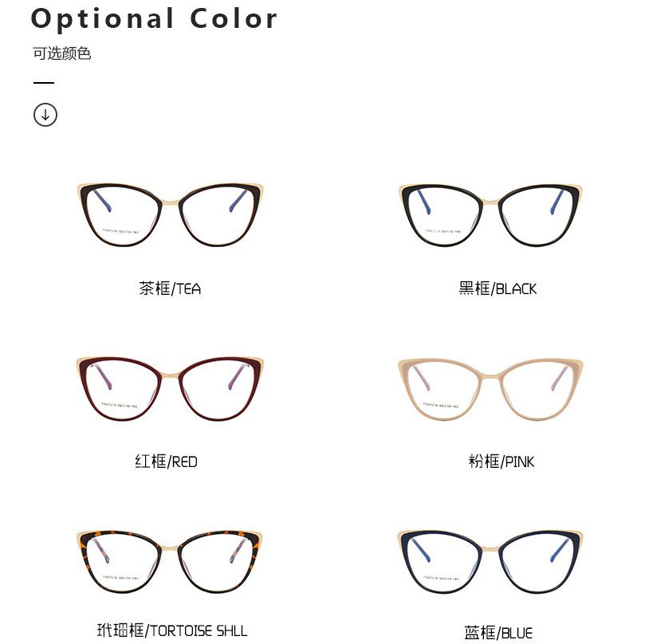Click the 红框/RED label
The width and height of the screenshot is (645, 644).
[x=166, y=461]
